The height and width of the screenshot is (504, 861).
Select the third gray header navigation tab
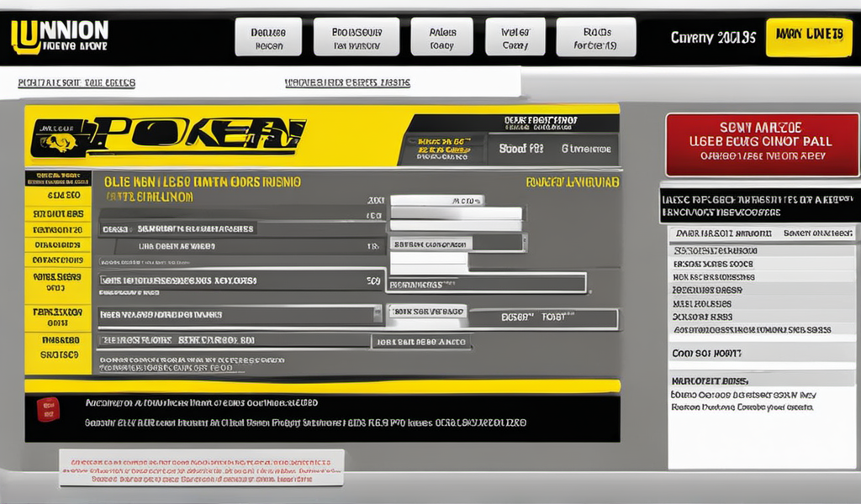[442, 38]
